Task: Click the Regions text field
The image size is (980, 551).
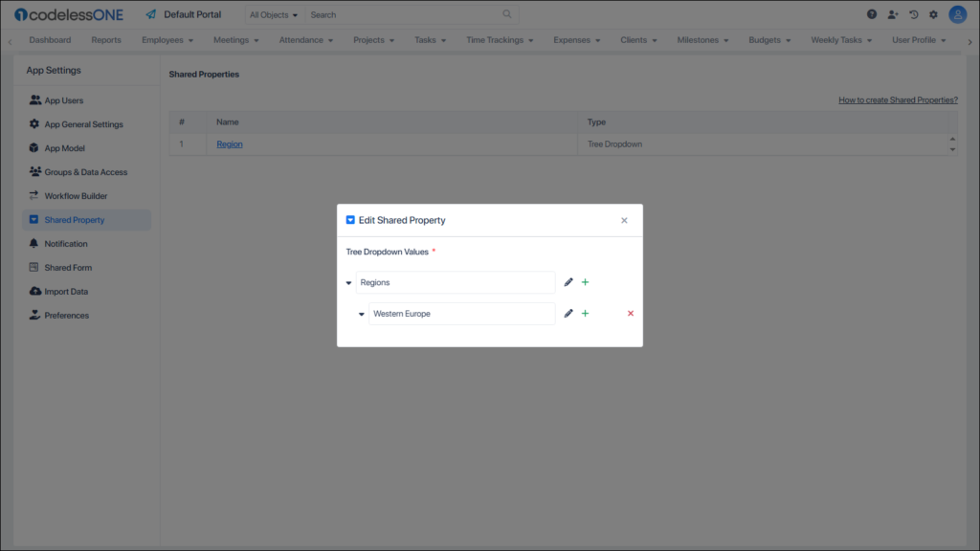Action: point(456,282)
